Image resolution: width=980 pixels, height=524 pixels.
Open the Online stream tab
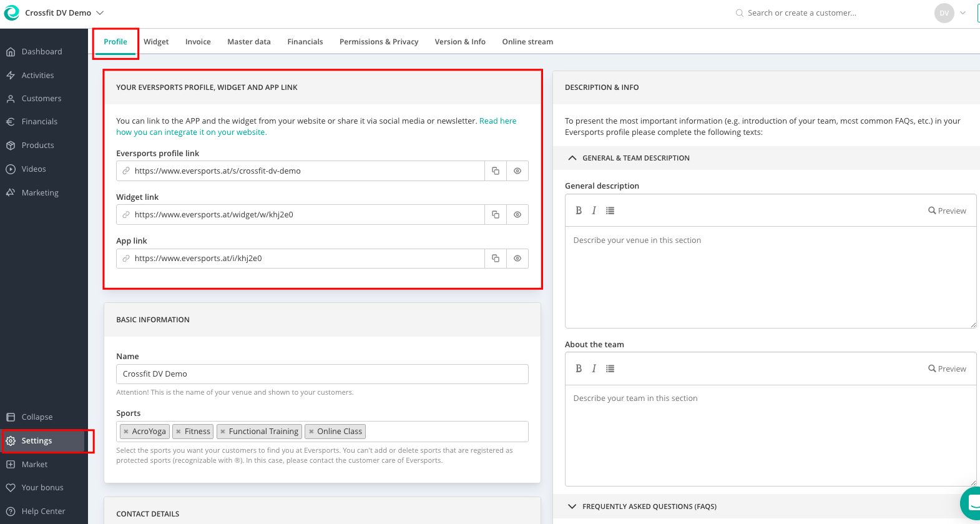(x=527, y=42)
